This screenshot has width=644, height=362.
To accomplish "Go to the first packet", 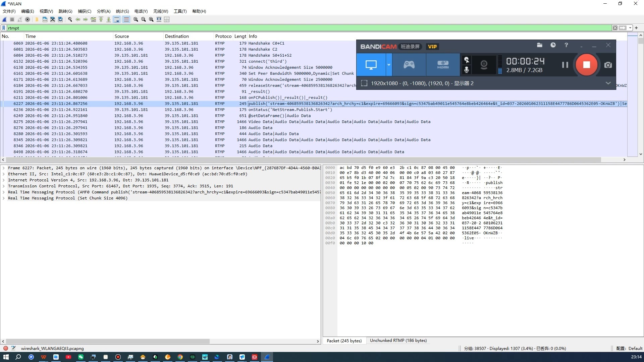I will 101,19.
